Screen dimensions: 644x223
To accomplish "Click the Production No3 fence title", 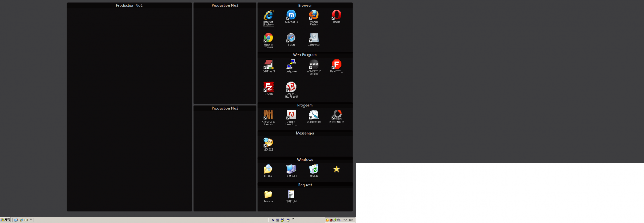I will coord(225,6).
